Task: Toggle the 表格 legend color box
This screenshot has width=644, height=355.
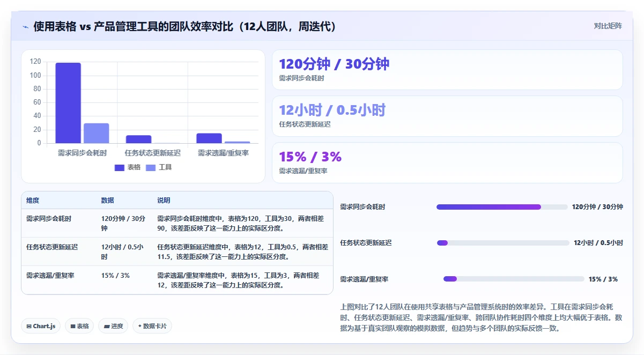Action: tap(120, 167)
